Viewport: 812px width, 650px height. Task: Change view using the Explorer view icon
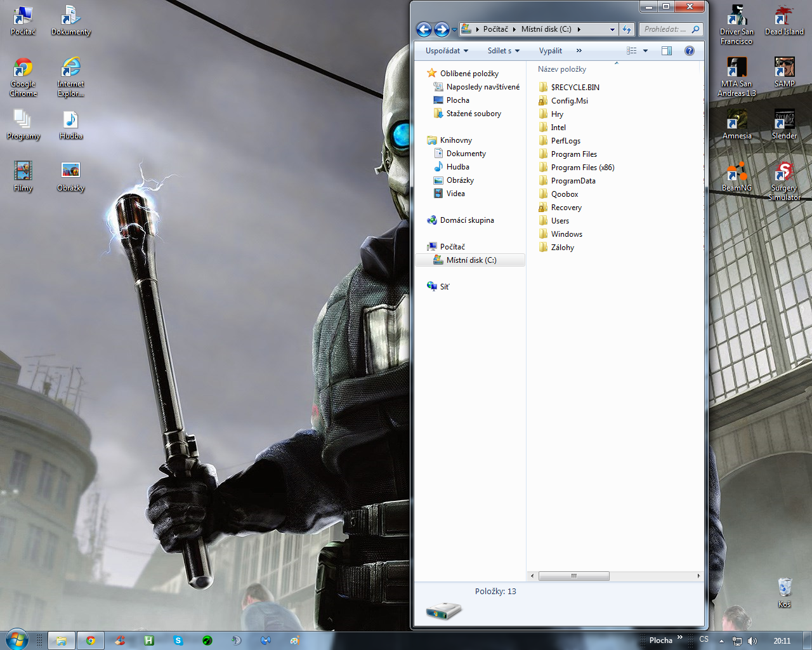click(x=632, y=51)
